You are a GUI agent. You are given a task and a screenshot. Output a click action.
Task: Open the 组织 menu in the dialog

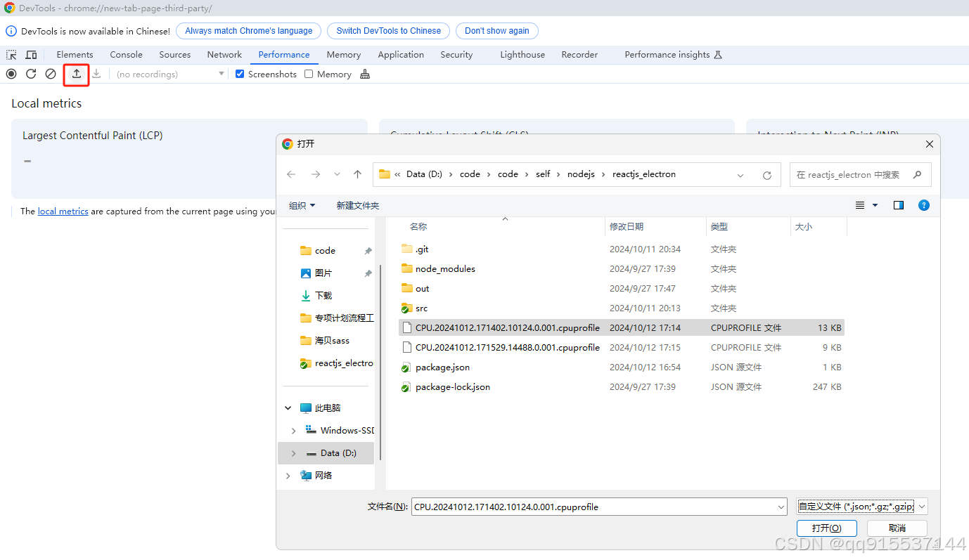(x=302, y=205)
